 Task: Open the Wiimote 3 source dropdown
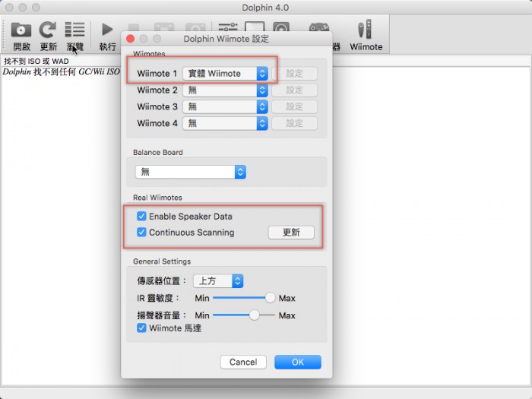(x=225, y=107)
